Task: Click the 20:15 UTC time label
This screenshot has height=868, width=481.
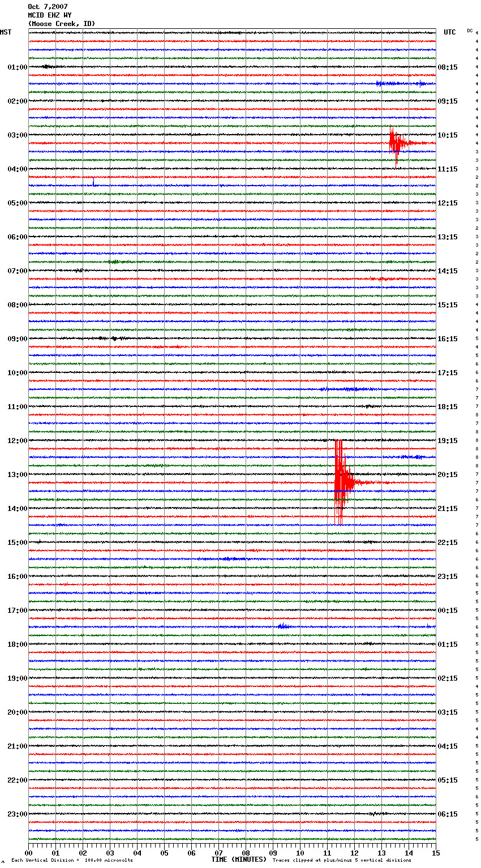Action: [448, 475]
